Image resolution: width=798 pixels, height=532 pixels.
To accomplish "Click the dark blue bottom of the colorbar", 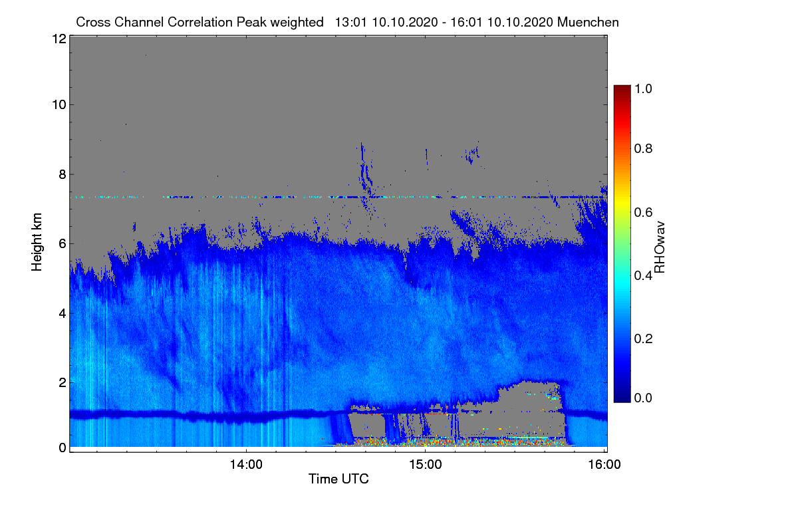I will click(622, 397).
